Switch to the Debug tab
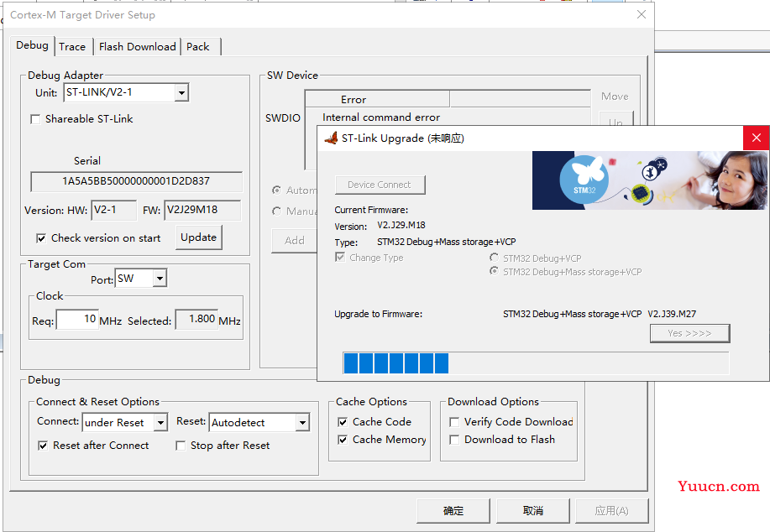This screenshot has height=532, width=770. point(32,45)
